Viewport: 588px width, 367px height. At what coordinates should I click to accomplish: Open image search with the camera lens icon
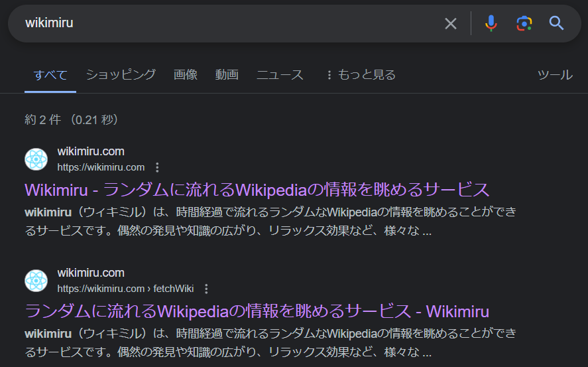524,23
